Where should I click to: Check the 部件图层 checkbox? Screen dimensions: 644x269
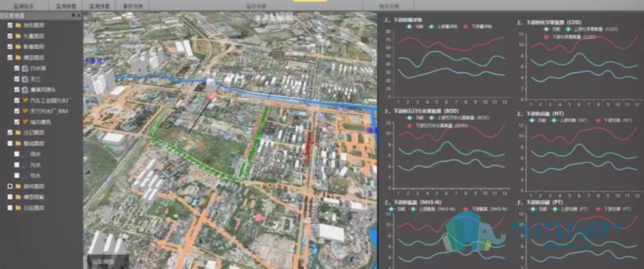point(10,186)
